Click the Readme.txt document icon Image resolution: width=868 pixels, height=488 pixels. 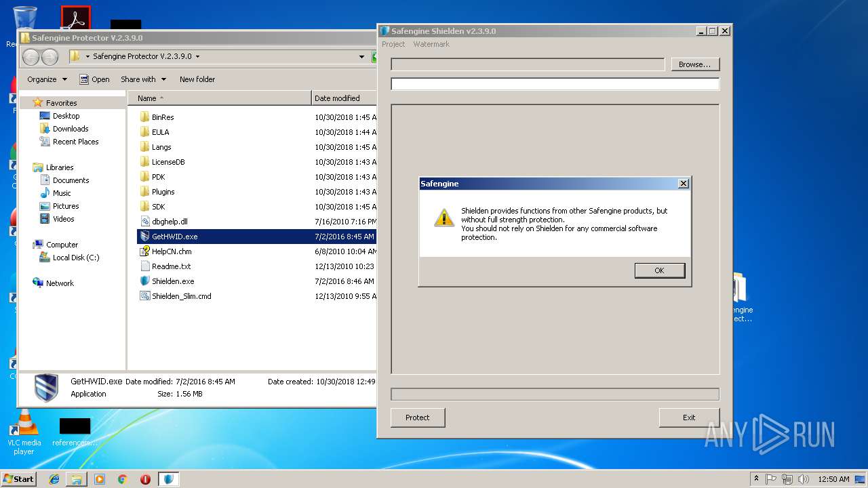(x=144, y=266)
